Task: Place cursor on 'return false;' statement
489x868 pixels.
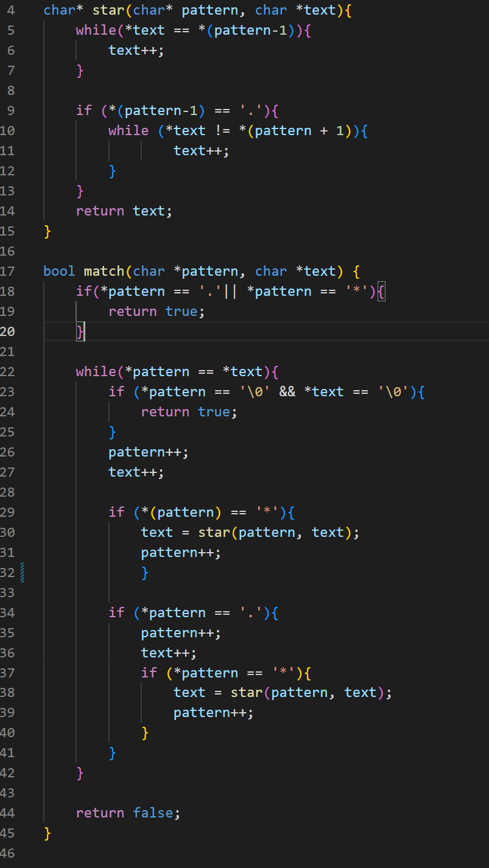Action: click(x=128, y=813)
